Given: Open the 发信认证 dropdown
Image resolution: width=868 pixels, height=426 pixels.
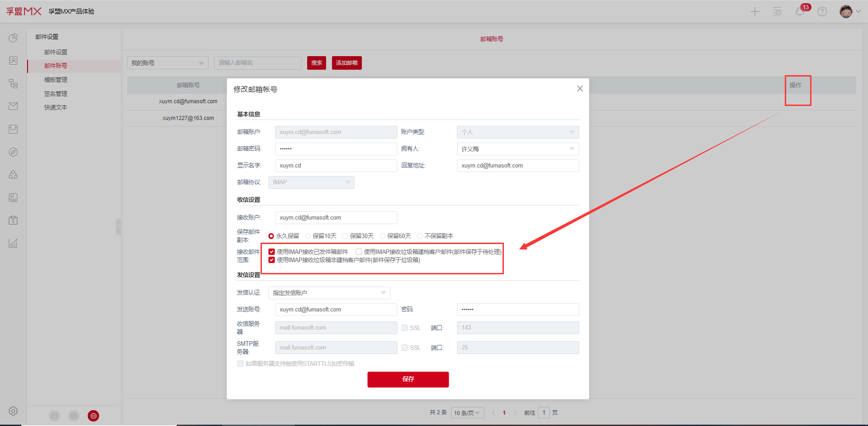Looking at the screenshot, I should [x=329, y=293].
